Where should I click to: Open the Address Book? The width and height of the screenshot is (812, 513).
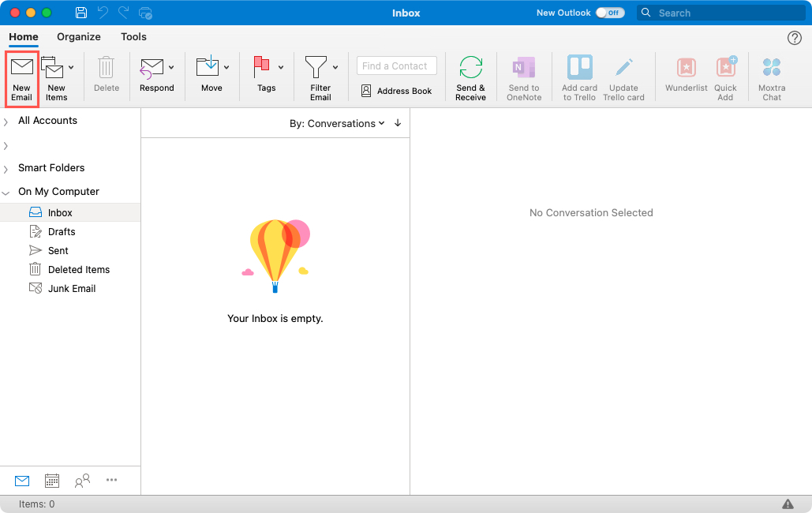[396, 91]
